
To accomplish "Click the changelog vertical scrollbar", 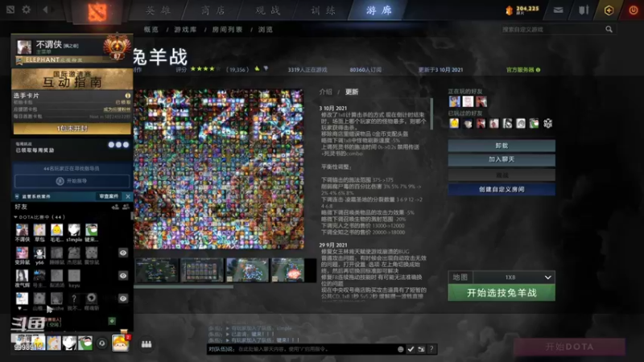I will pos(431,113).
